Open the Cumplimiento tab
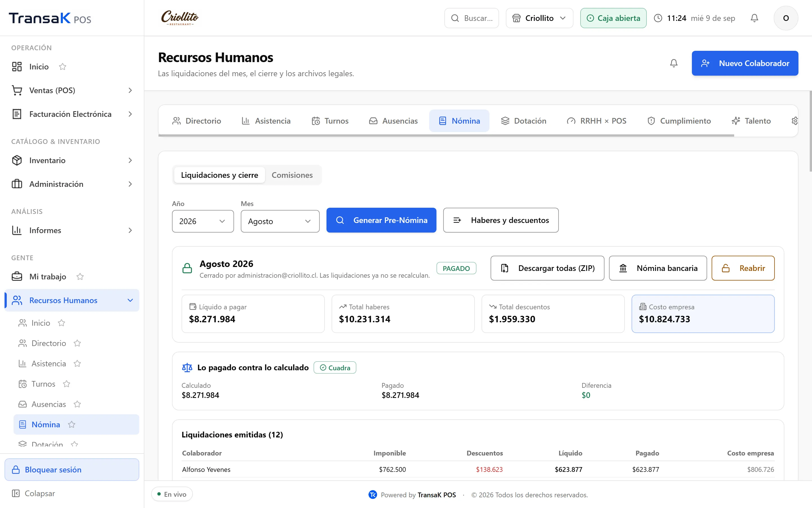 pos(679,121)
